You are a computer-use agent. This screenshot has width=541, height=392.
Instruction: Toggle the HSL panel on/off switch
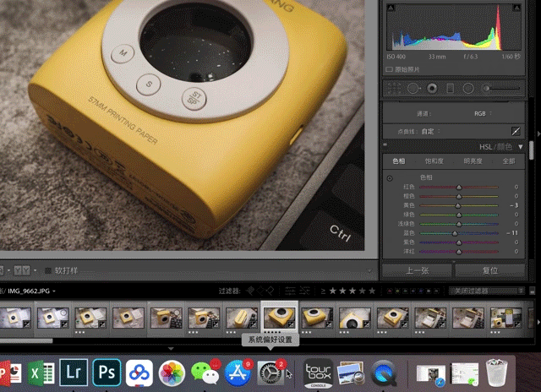385,144
